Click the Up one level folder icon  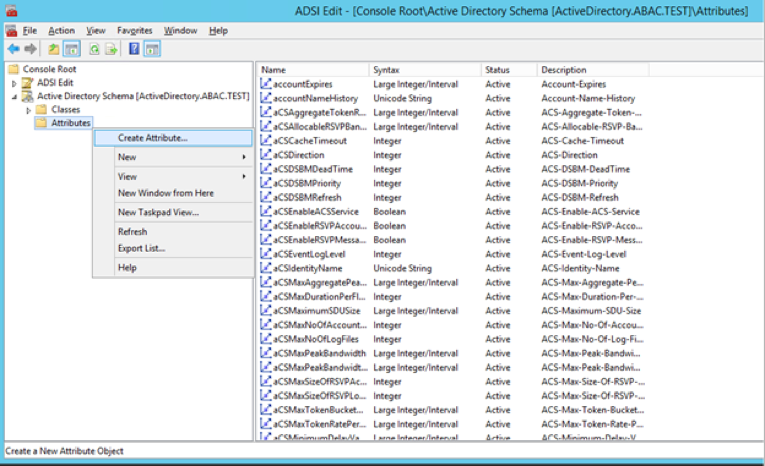(54, 49)
